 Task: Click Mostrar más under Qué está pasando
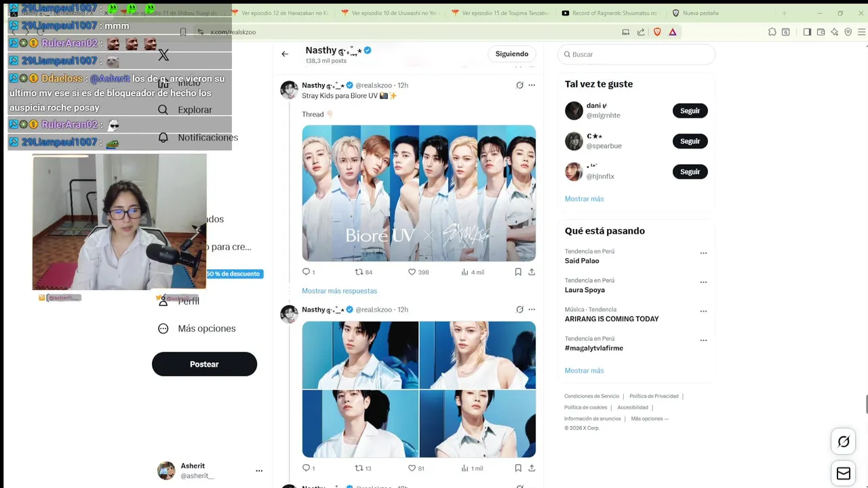(584, 371)
